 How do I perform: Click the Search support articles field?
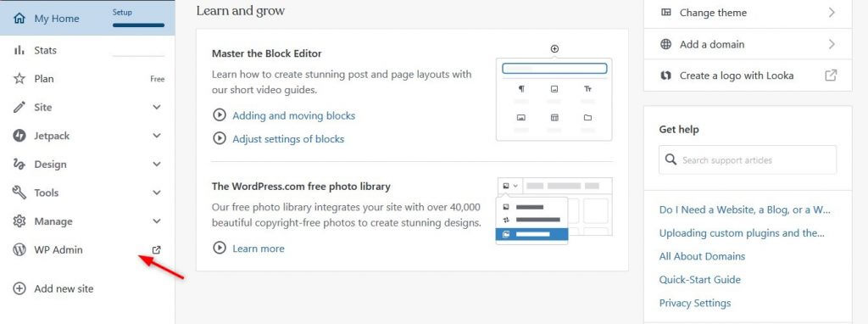pos(748,160)
